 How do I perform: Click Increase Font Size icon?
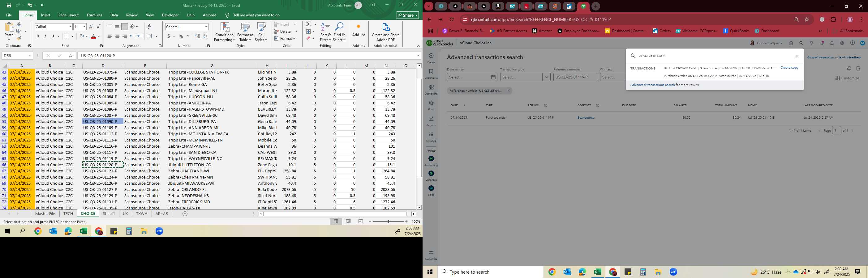point(91,27)
